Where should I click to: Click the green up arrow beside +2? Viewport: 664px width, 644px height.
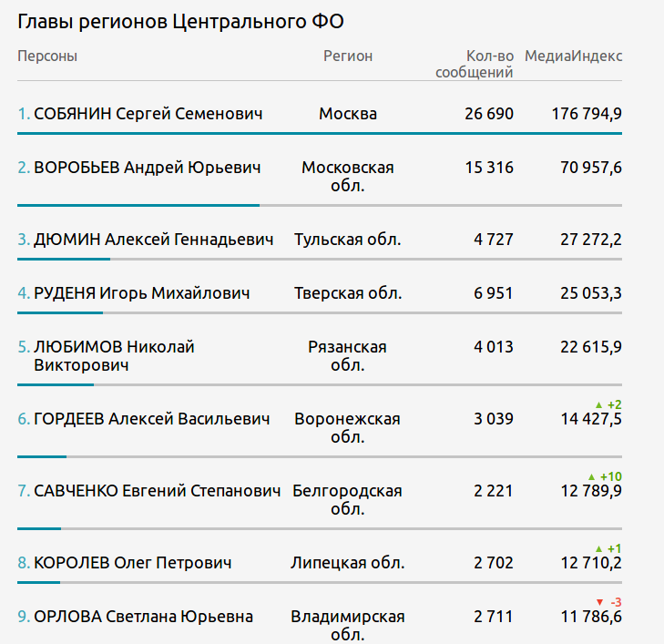tap(598, 404)
